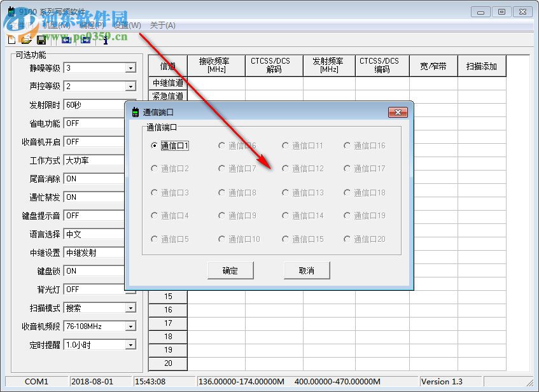Click the date 2018-08-01 in status bar
Image resolution: width=539 pixels, height=392 pixels.
(x=92, y=382)
